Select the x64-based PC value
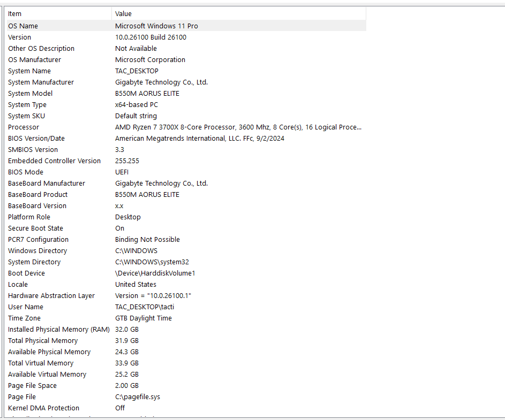The height and width of the screenshot is (420, 505). tap(137, 104)
